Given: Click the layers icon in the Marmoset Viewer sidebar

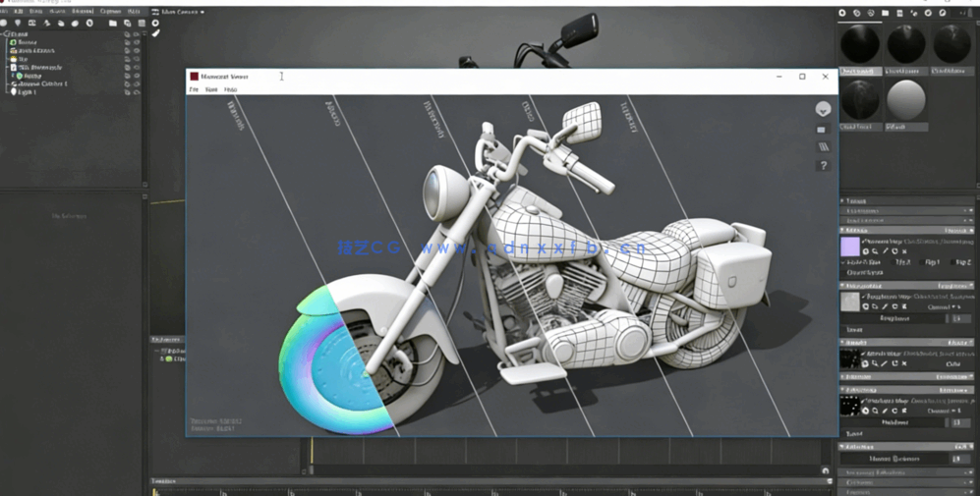Looking at the screenshot, I should click(x=823, y=146).
